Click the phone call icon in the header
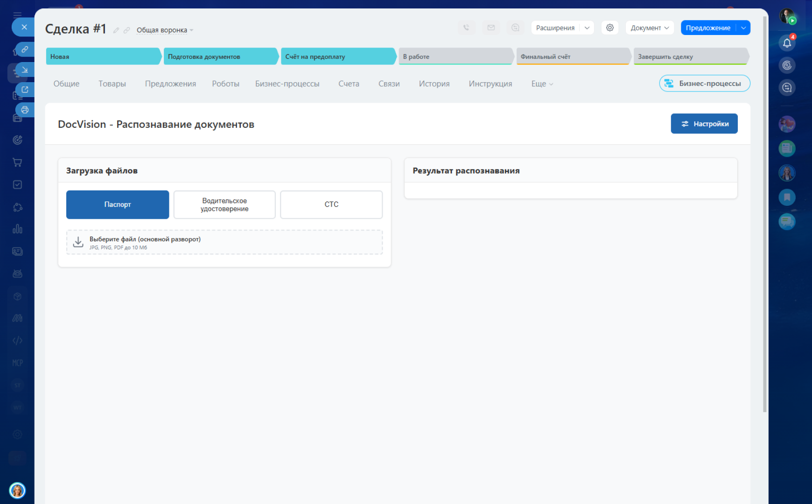Viewport: 812px width, 504px height. click(466, 28)
